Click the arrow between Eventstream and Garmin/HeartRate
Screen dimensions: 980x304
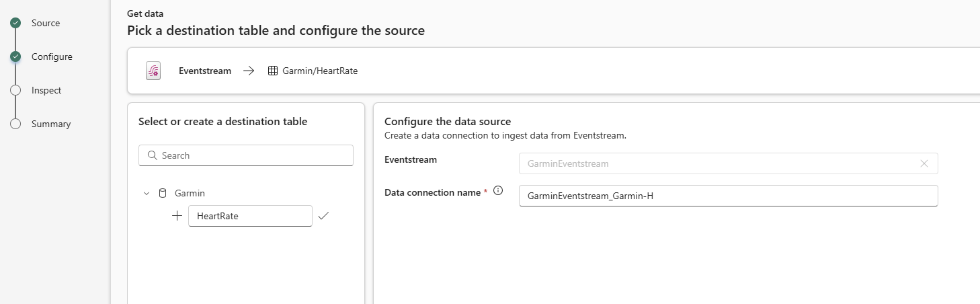(249, 71)
